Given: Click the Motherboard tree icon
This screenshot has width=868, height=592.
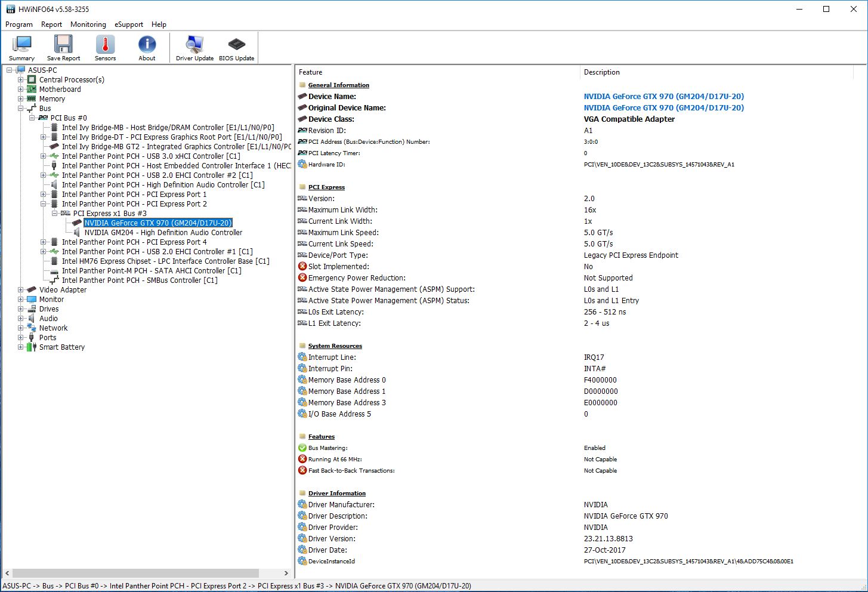Looking at the screenshot, I should (x=32, y=89).
